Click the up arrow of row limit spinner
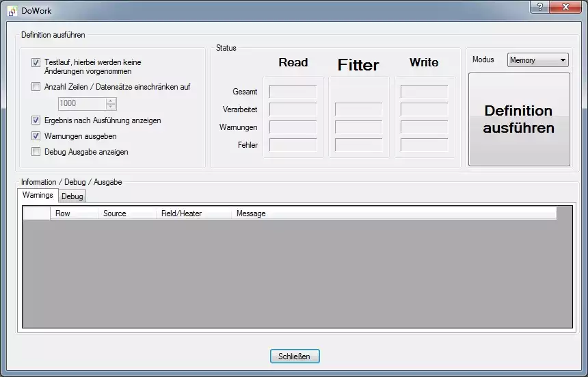The image size is (588, 377). tap(111, 101)
